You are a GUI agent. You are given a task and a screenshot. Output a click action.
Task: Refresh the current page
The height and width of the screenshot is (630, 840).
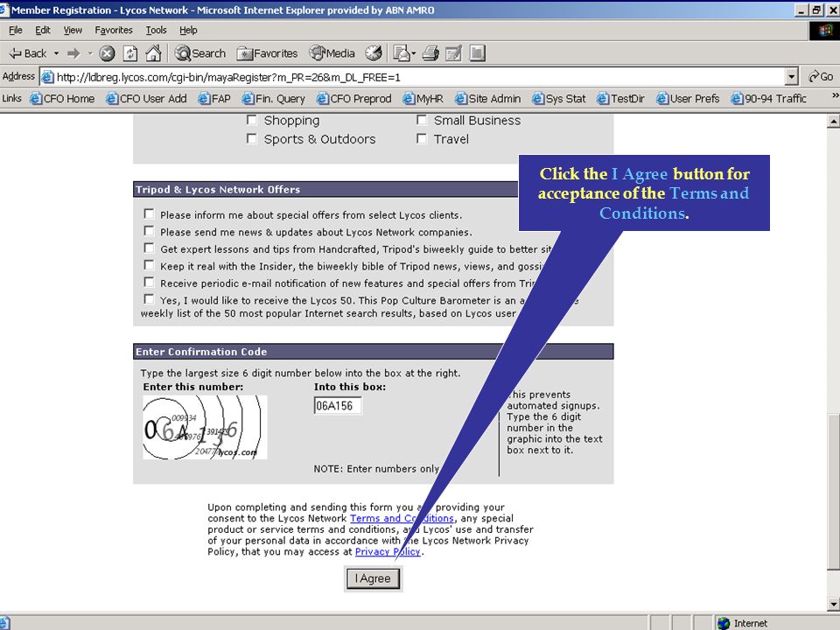[x=130, y=53]
